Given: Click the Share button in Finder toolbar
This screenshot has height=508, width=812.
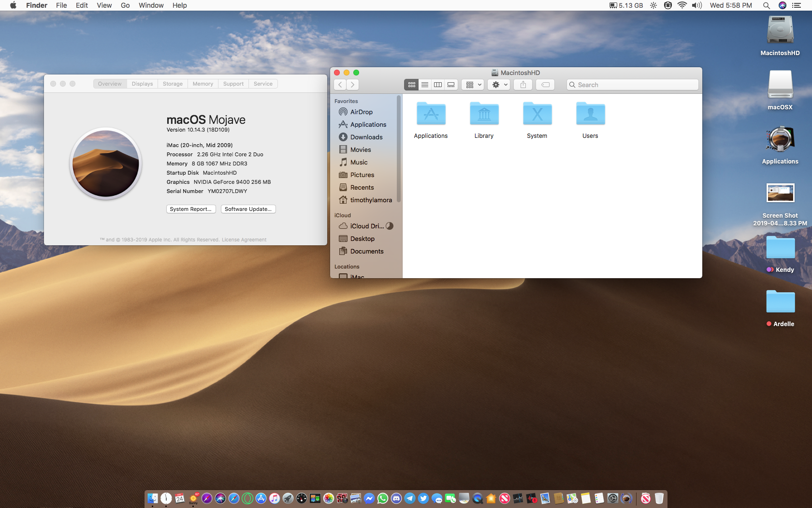Looking at the screenshot, I should tap(523, 85).
